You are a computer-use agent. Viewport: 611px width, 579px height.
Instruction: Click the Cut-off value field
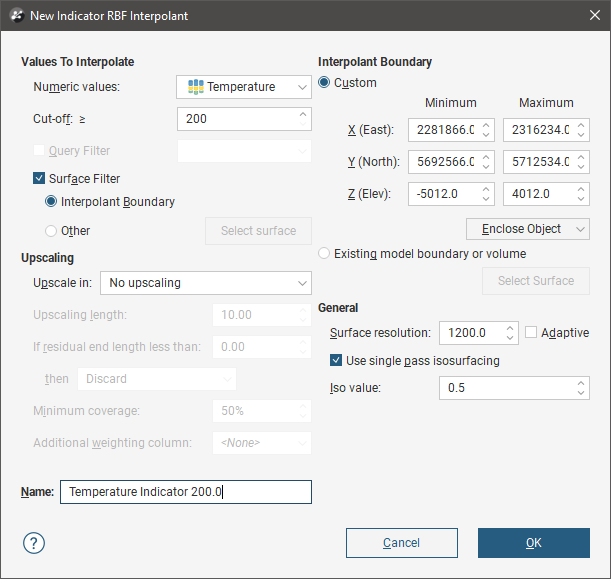[238, 118]
